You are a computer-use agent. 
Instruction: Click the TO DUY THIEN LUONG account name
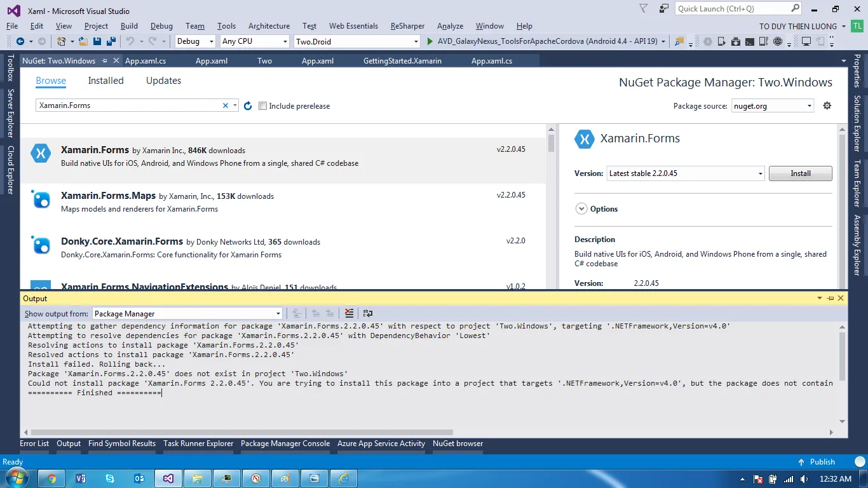pyautogui.click(x=798, y=26)
